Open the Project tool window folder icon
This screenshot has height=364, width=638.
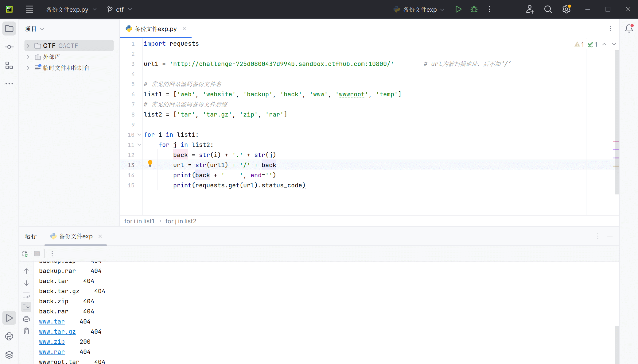coord(9,29)
